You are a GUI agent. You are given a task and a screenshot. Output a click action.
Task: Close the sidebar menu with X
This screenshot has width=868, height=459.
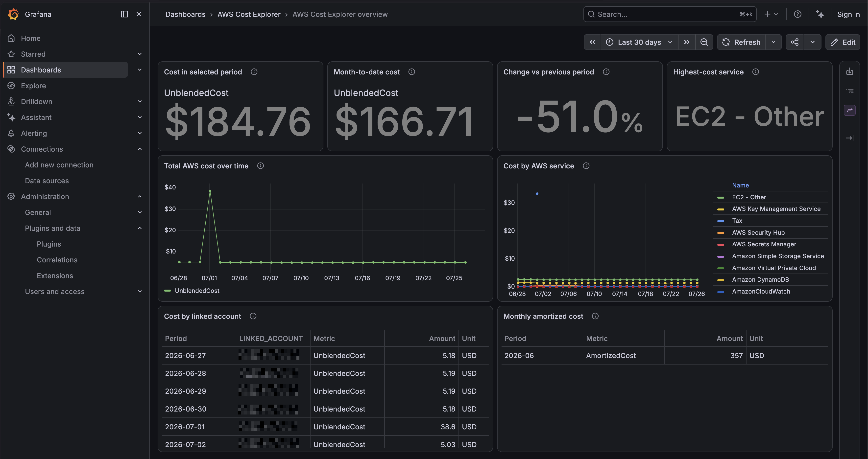click(139, 14)
